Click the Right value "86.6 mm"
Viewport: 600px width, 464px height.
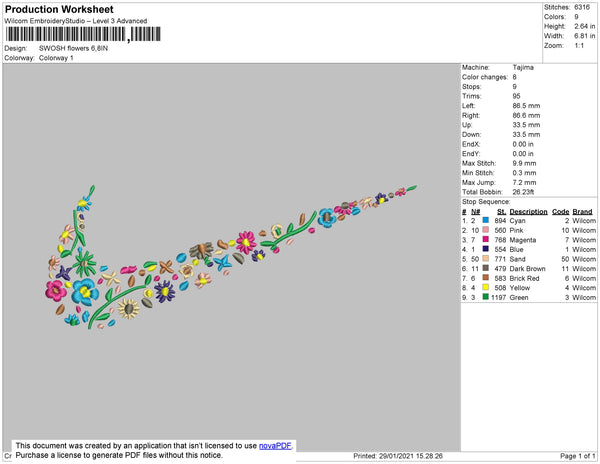pyautogui.click(x=527, y=115)
